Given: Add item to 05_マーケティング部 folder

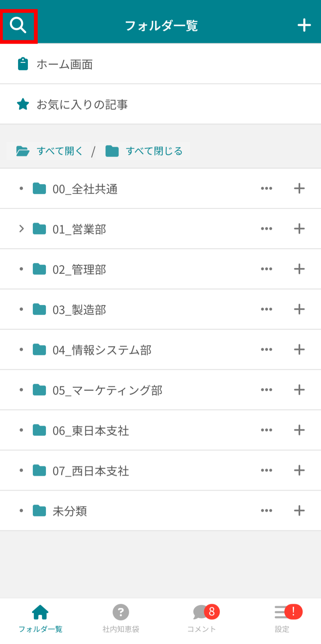Looking at the screenshot, I should coord(299,390).
